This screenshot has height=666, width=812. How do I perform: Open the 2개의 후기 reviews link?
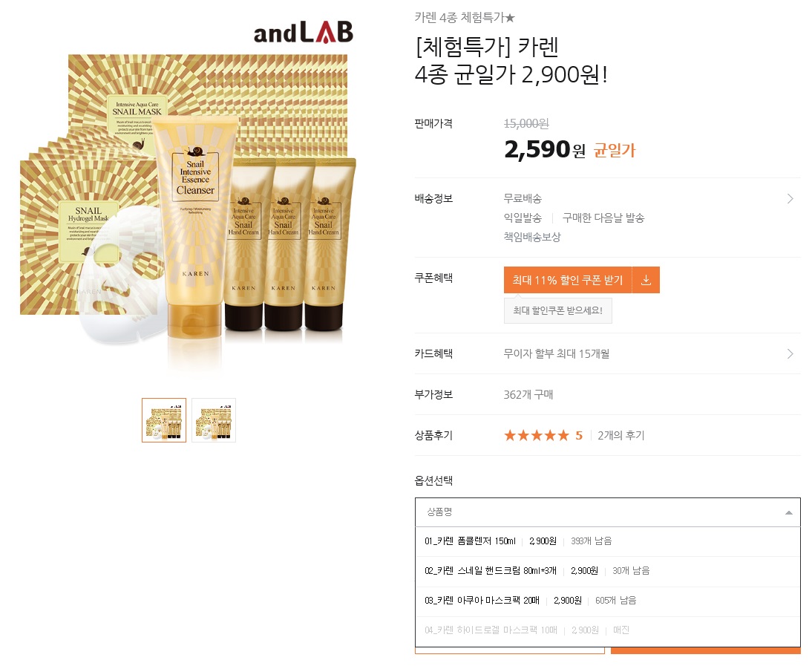point(621,436)
